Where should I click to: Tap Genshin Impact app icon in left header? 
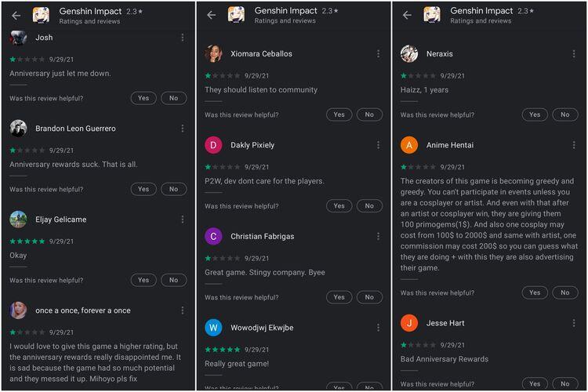(41, 16)
